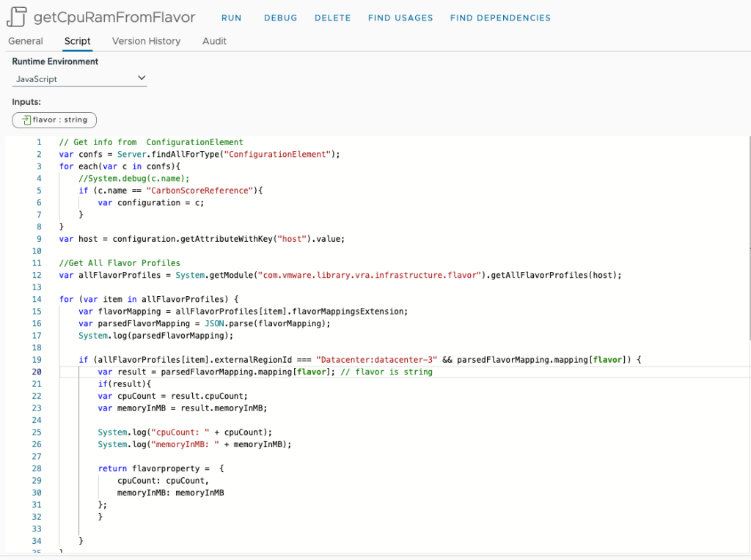The image size is (751, 560).
Task: Click the commented '//System.debug(c.name);' line
Action: click(134, 179)
